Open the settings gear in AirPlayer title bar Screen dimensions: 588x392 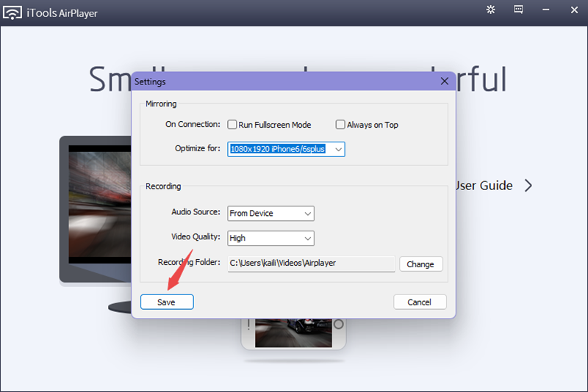pos(490,10)
